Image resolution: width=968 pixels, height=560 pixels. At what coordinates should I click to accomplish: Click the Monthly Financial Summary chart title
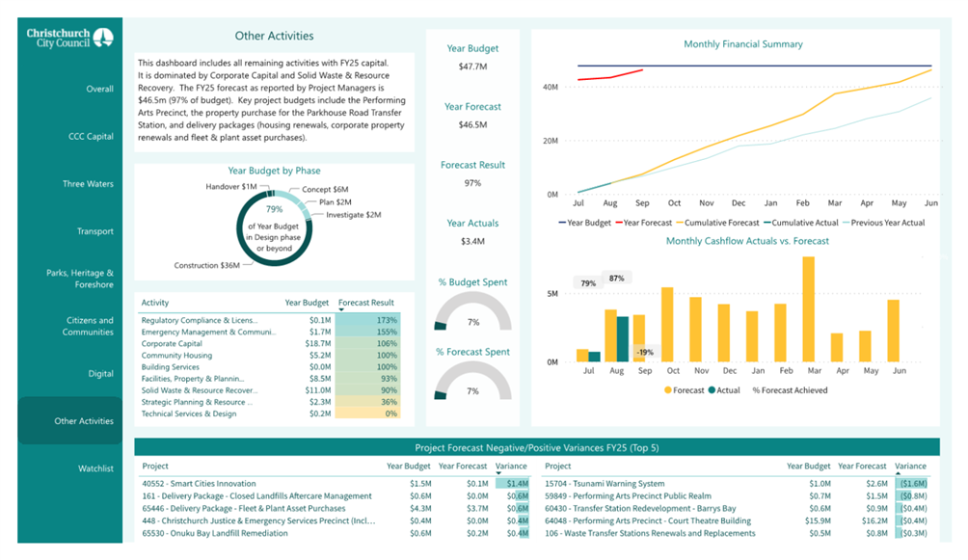(743, 44)
